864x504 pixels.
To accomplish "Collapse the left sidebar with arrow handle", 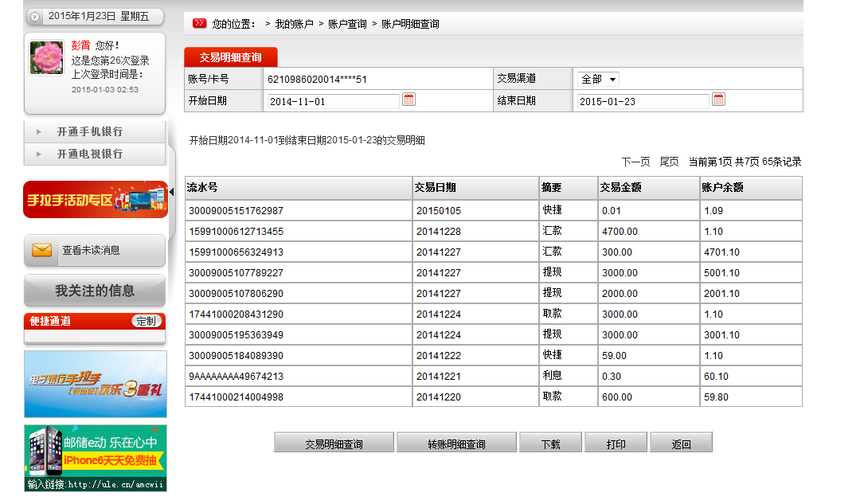I will [171, 192].
